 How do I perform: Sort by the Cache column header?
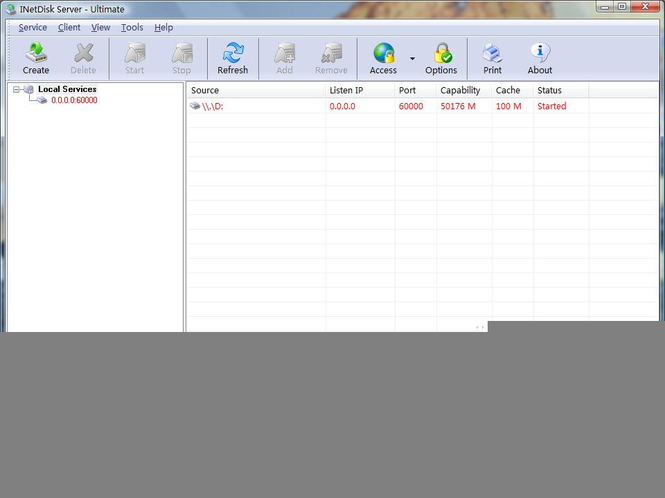tap(513, 90)
